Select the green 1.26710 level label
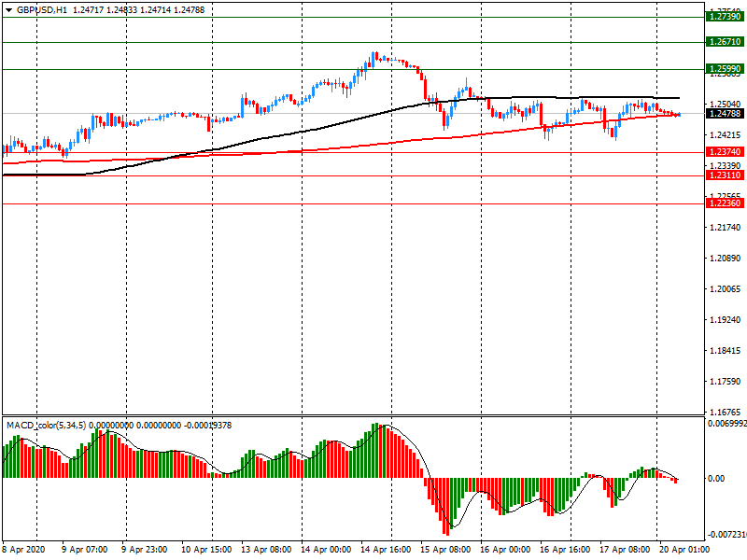 pyautogui.click(x=725, y=42)
